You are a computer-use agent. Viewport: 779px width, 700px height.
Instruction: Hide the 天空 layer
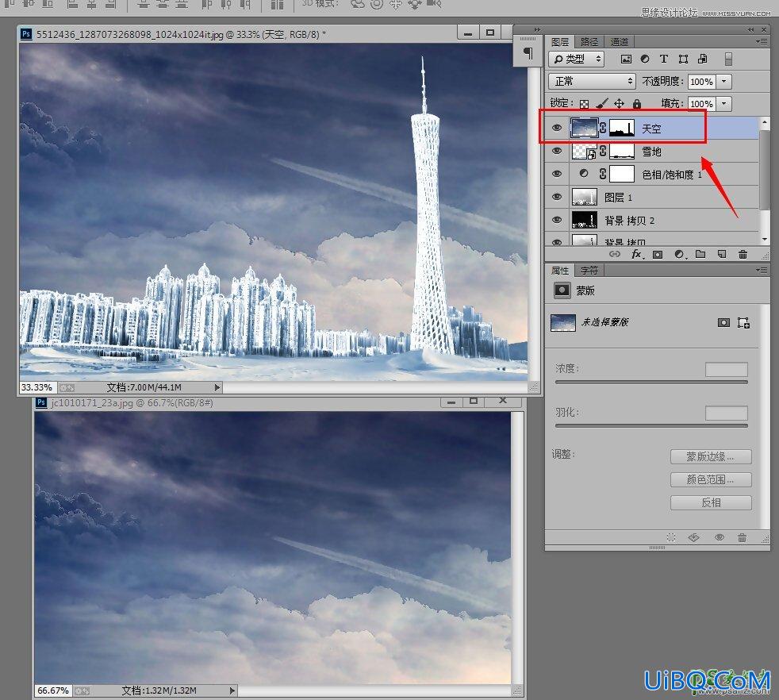tap(557, 129)
